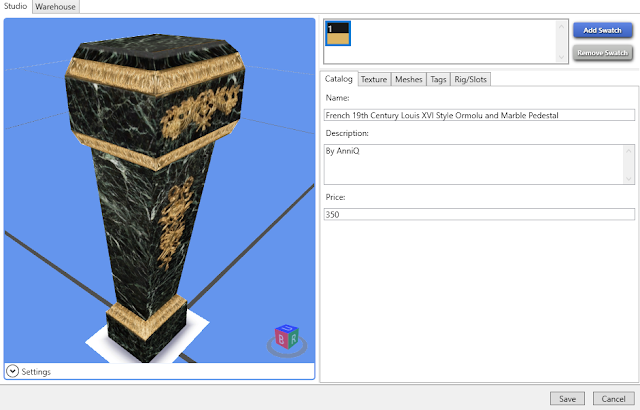
Task: Click into the Description text box
Action: tap(474, 164)
